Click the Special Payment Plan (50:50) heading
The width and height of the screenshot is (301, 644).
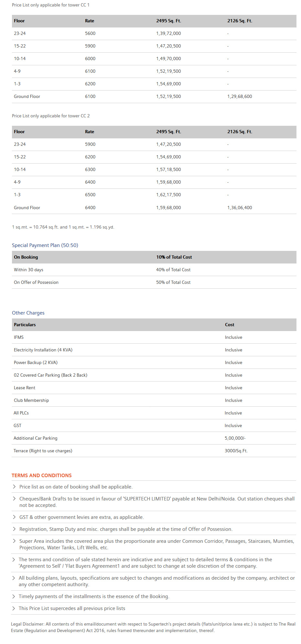[x=45, y=245]
